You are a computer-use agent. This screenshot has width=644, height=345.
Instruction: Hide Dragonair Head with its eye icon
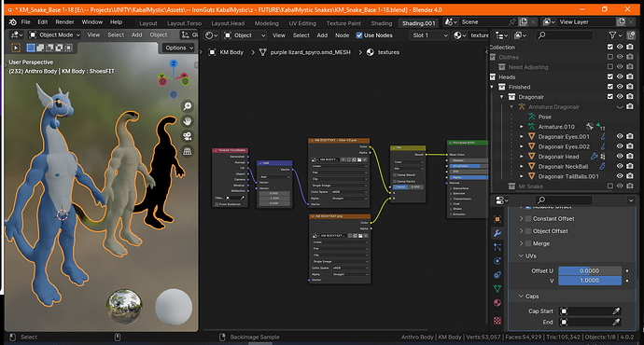(x=620, y=157)
